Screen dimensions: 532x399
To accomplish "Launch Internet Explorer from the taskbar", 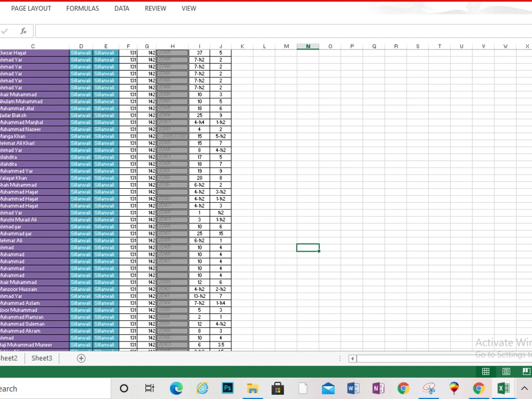I will (x=202, y=388).
